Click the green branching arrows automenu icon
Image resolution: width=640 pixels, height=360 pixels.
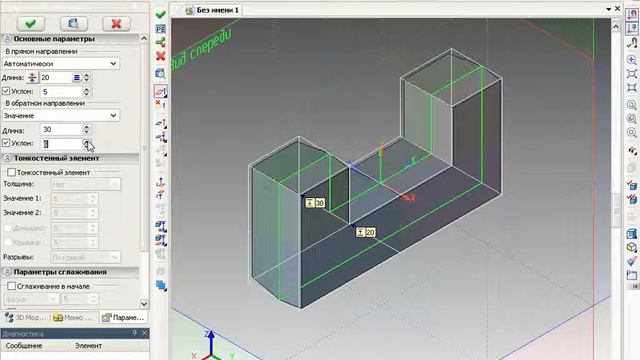coord(160,42)
